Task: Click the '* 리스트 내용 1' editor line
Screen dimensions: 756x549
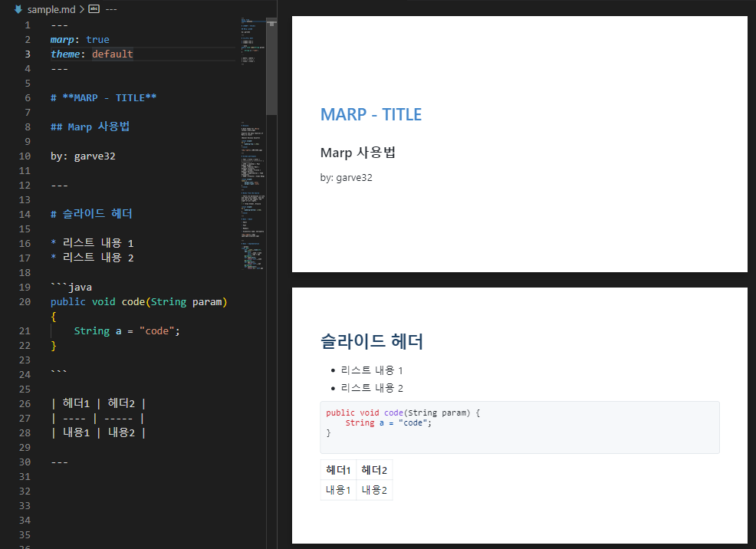Action: tap(92, 243)
